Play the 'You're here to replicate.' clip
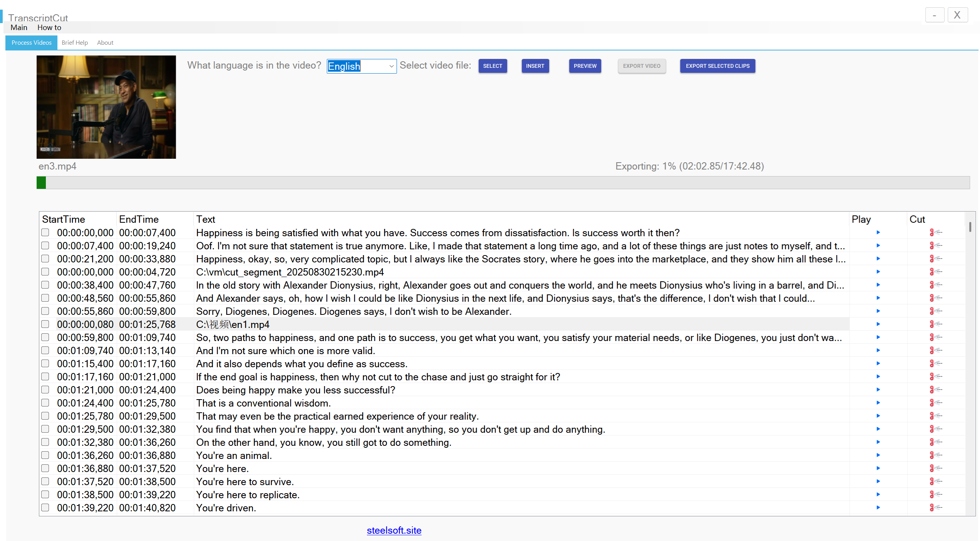The image size is (980, 541). 878,494
